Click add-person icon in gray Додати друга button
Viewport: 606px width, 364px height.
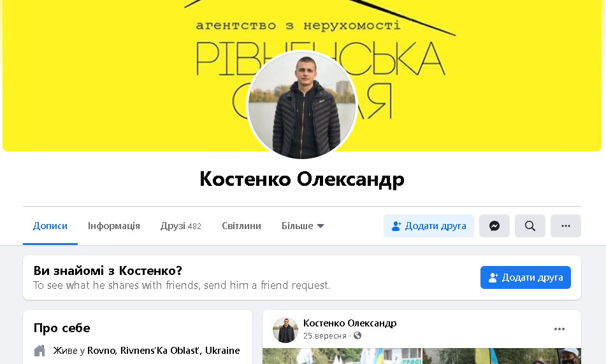click(396, 226)
